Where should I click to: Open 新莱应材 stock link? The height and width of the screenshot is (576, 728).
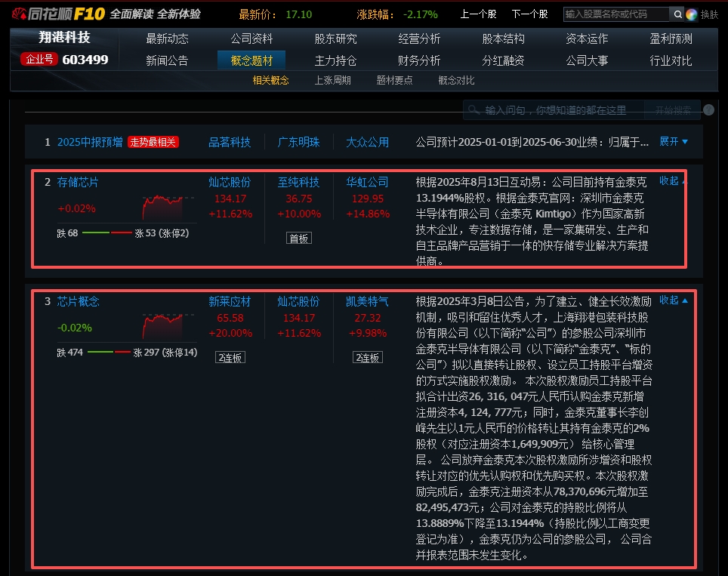tap(230, 301)
